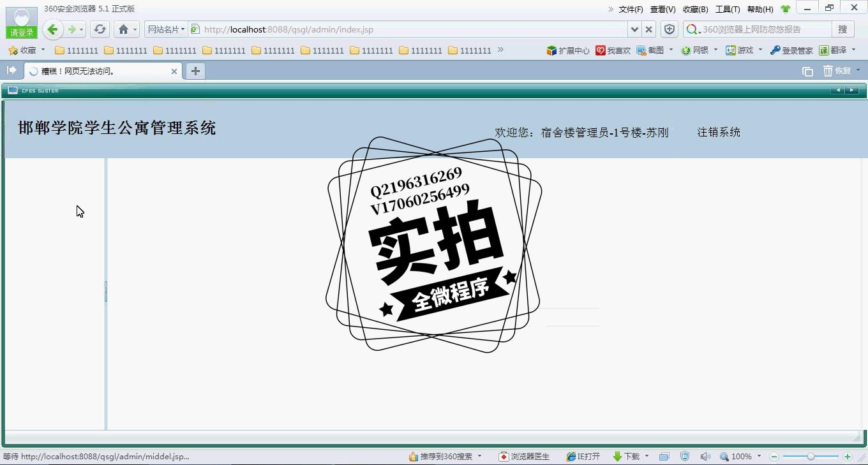Click the 360 search input field
868x465 pixels.
(x=765, y=29)
